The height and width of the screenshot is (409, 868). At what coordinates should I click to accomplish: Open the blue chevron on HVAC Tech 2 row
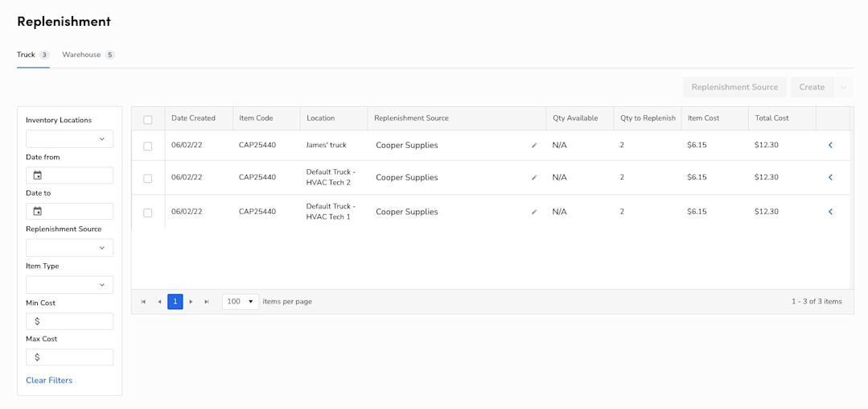(x=830, y=177)
